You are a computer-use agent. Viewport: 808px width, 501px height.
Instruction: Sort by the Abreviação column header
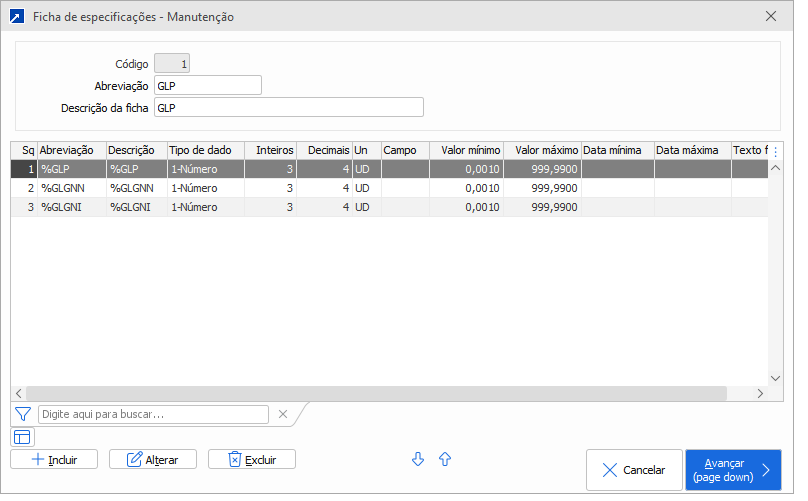coord(71,150)
